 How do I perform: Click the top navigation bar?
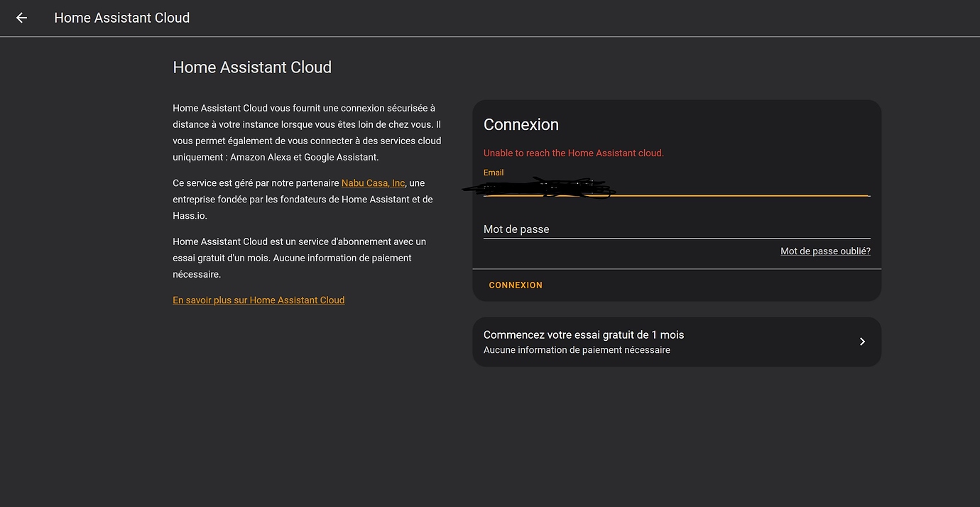click(490, 18)
